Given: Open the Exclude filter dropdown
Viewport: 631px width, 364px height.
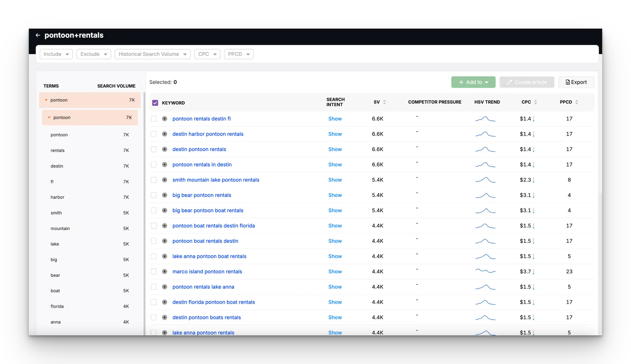Looking at the screenshot, I should 94,54.
